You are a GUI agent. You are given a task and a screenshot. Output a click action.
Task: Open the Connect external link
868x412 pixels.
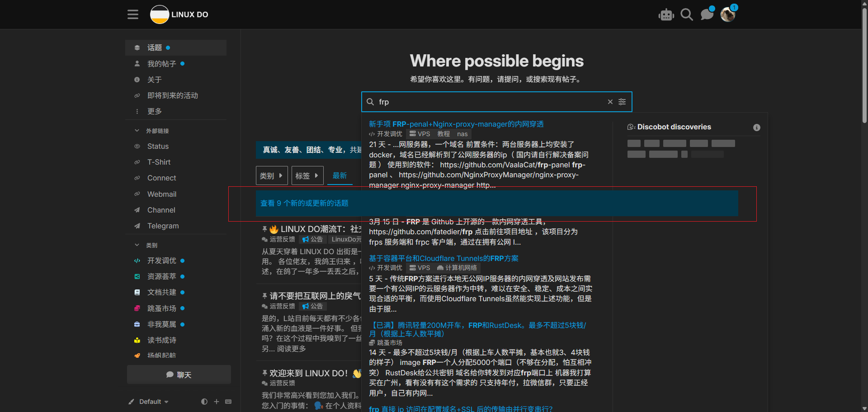[x=176, y=178]
